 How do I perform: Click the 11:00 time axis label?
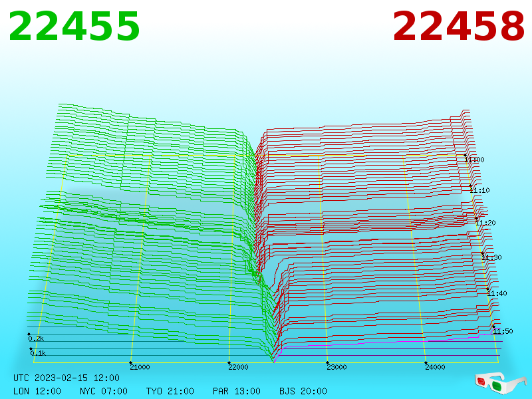click(474, 160)
